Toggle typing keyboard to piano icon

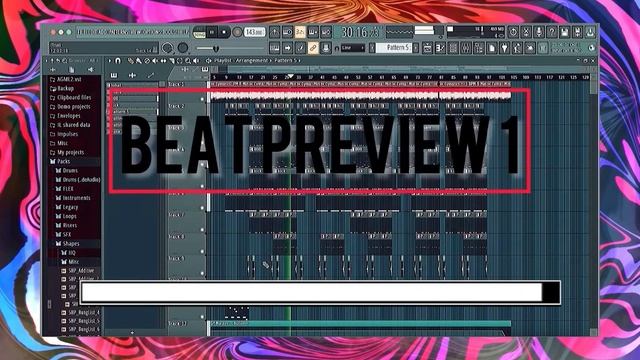(275, 48)
